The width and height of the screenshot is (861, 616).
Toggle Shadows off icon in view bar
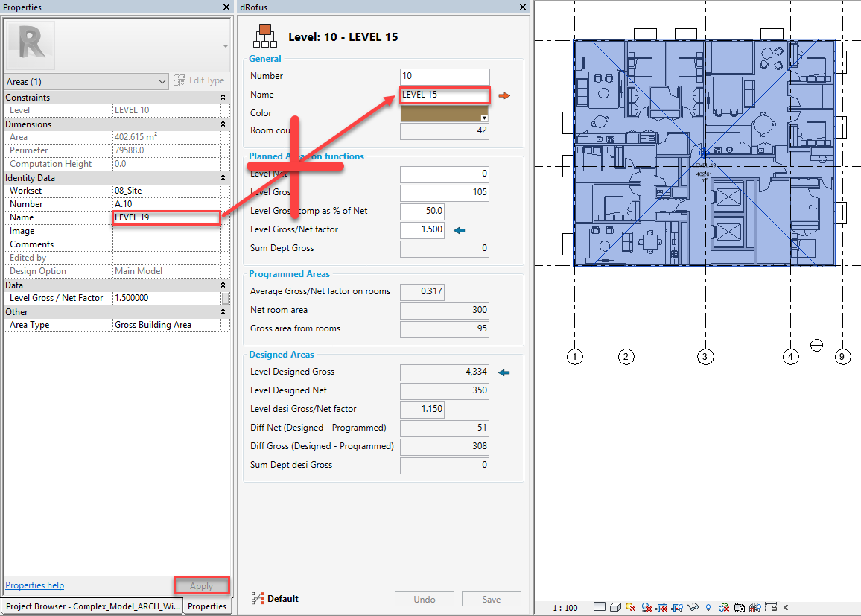pos(646,607)
